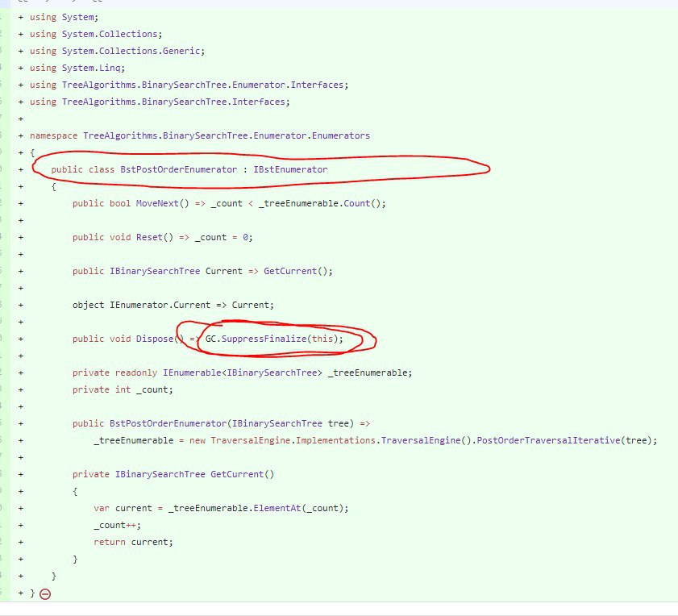678x616 pixels.
Task: Click the MoveNext() method line
Action: tap(229, 203)
